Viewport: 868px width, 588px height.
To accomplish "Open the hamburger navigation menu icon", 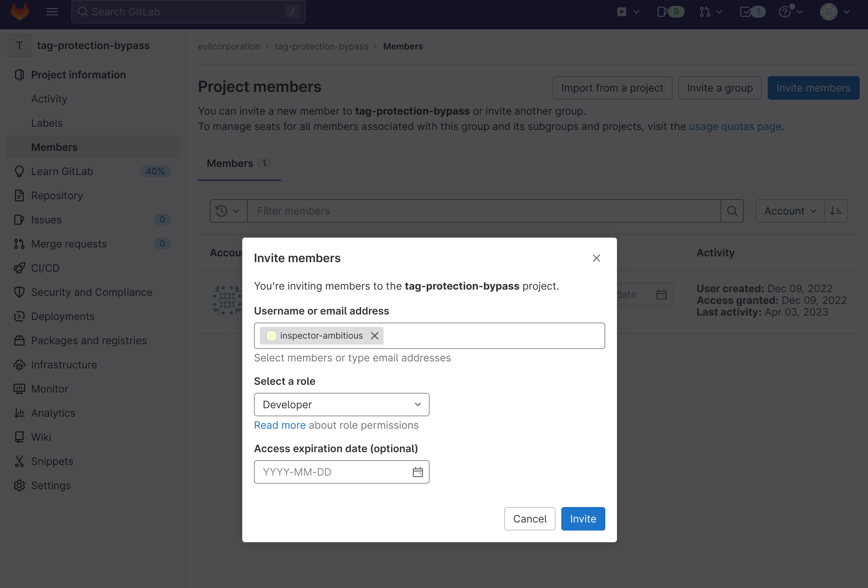I will pos(52,12).
